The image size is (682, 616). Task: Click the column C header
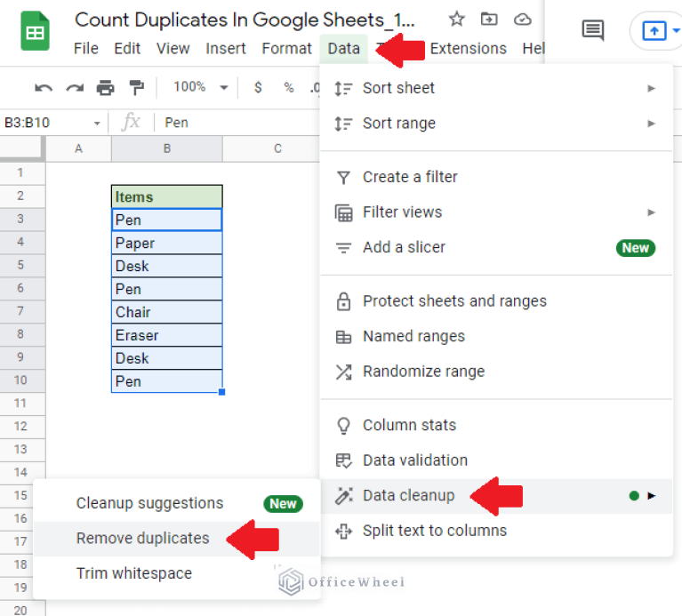point(277,149)
